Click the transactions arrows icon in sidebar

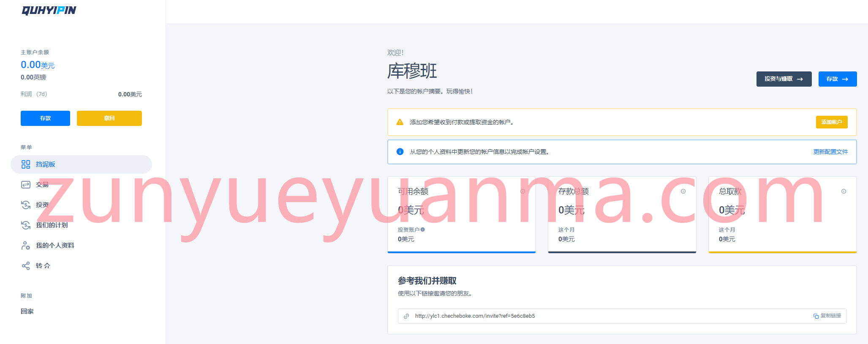26,185
